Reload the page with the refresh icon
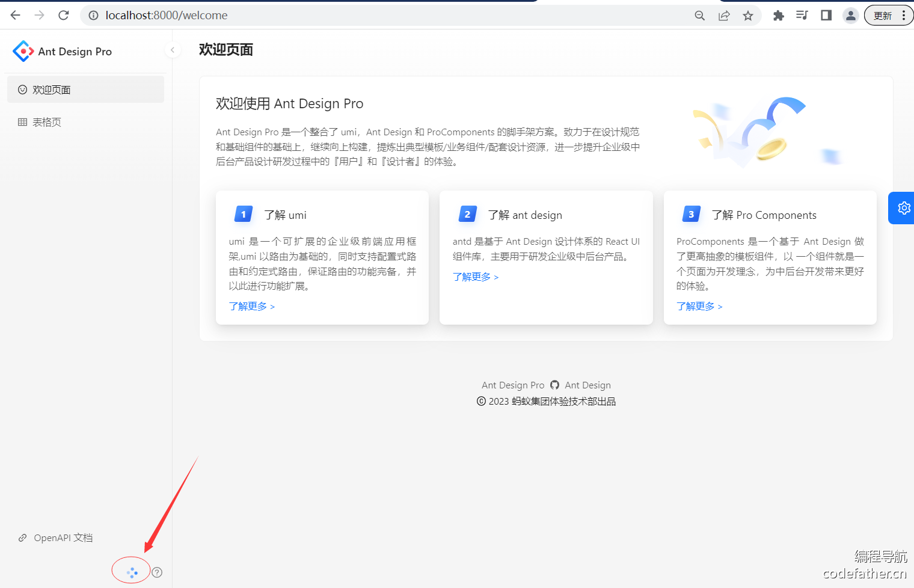Viewport: 914px width, 588px height. [x=64, y=15]
